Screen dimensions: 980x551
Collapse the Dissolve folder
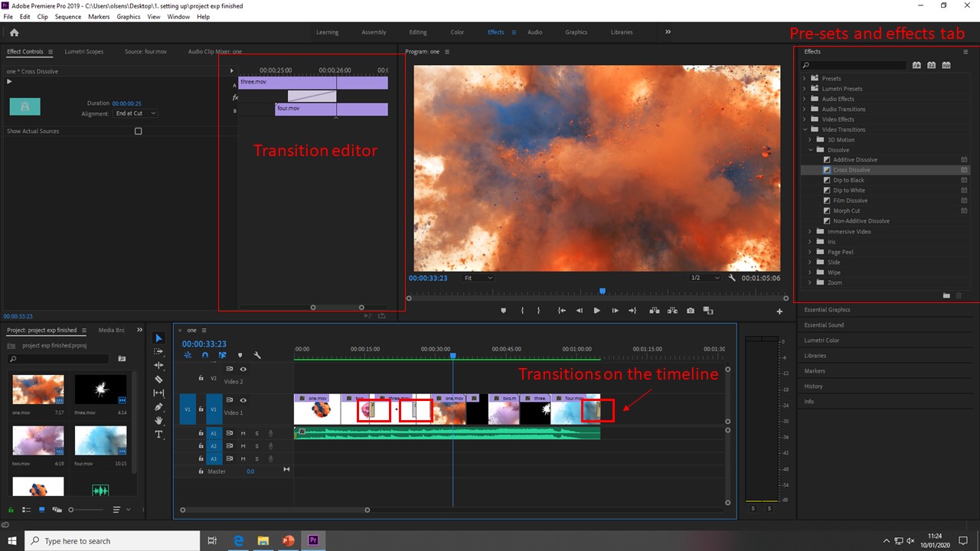810,150
